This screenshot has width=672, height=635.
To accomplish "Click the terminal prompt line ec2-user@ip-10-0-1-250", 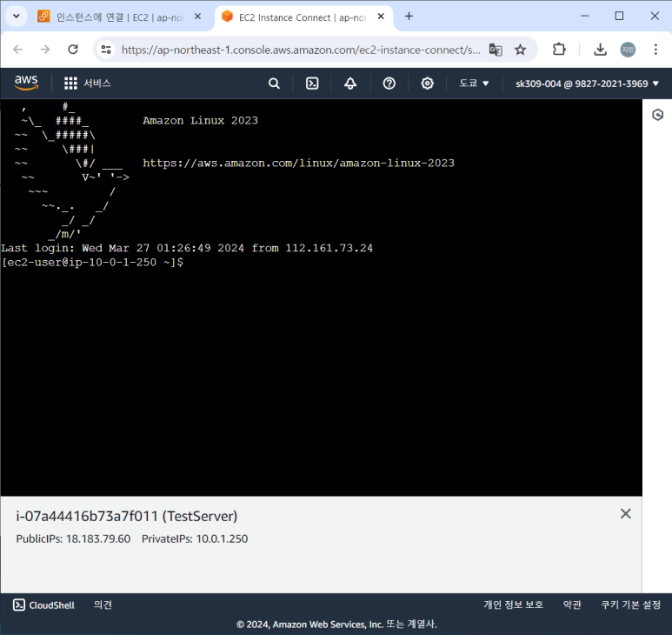I will click(x=92, y=262).
